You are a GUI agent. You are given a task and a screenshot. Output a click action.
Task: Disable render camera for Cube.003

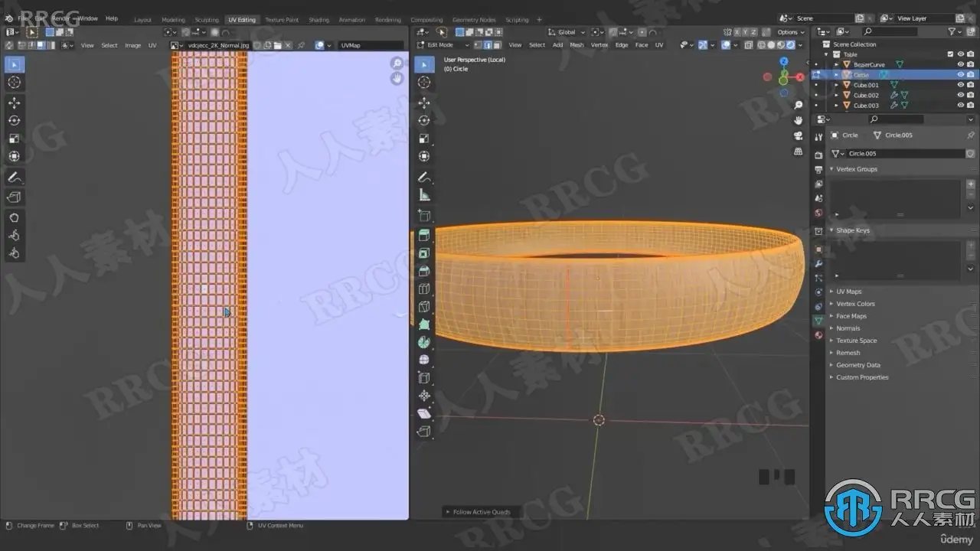[x=970, y=106]
